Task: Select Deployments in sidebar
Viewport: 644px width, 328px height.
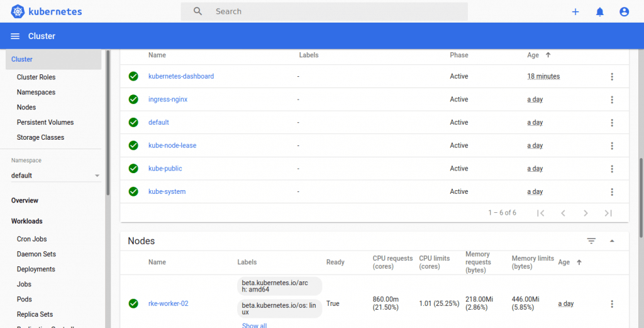Action: click(x=36, y=269)
